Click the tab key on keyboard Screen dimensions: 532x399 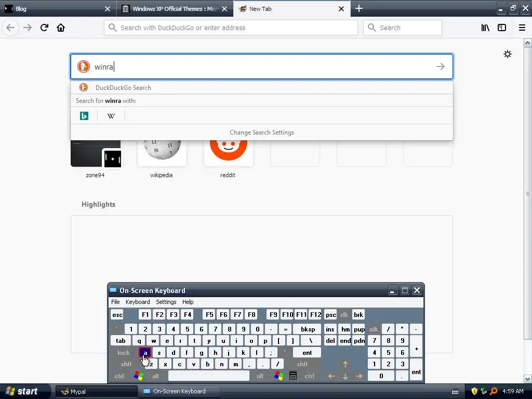coord(121,341)
